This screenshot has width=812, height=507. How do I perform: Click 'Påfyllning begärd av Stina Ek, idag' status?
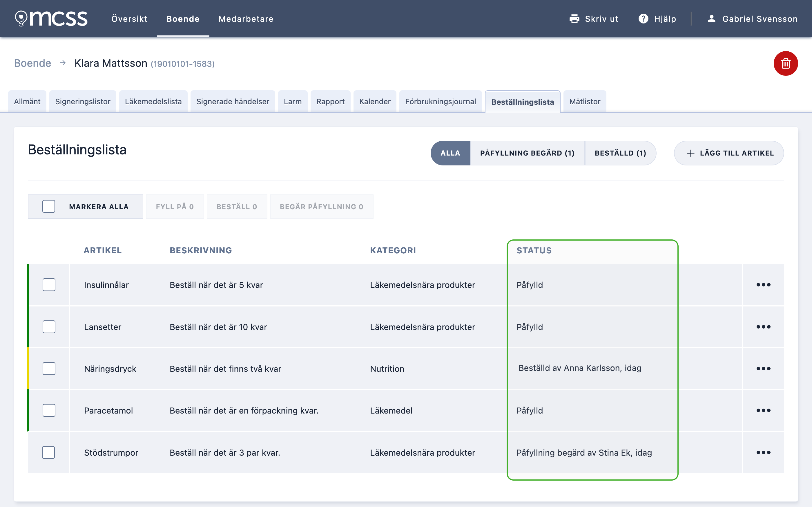point(584,452)
